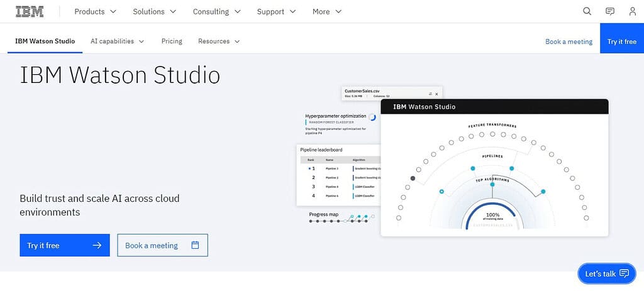
Task: Click the Top Algorithms label
Action: pyautogui.click(x=492, y=180)
